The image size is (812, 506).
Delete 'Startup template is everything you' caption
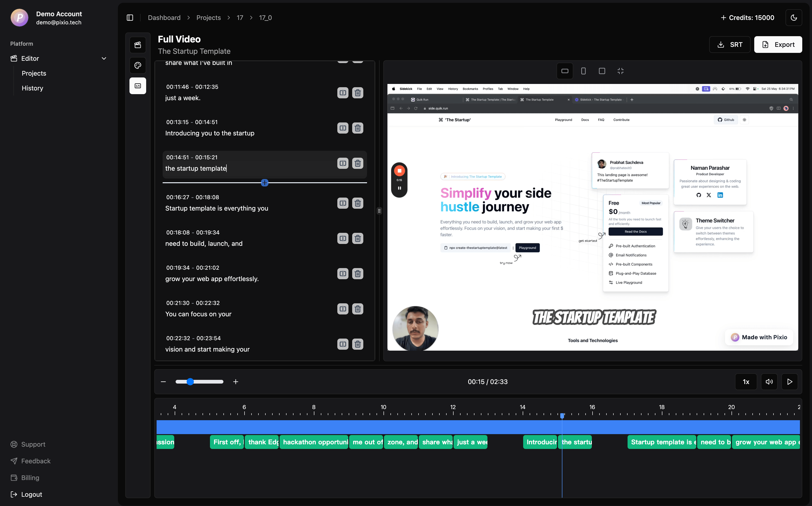(x=358, y=203)
